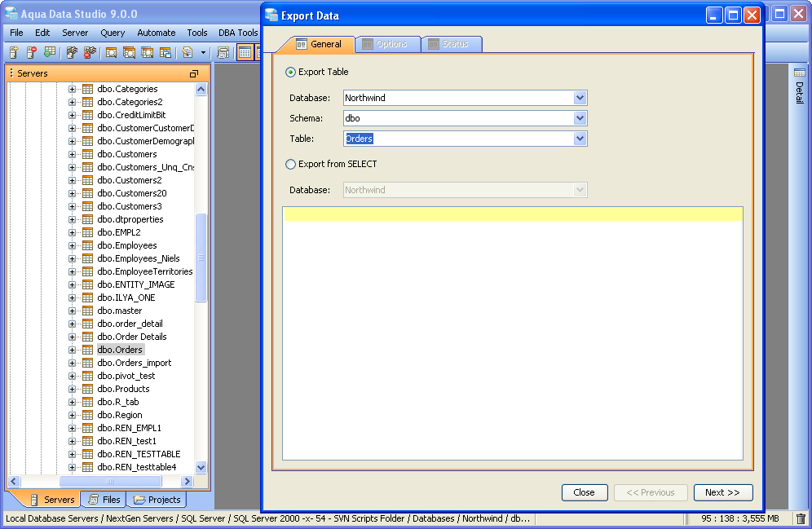This screenshot has width=812, height=529.
Task: Click the Disconnect Server plug icon with red minus
Action: [x=90, y=52]
